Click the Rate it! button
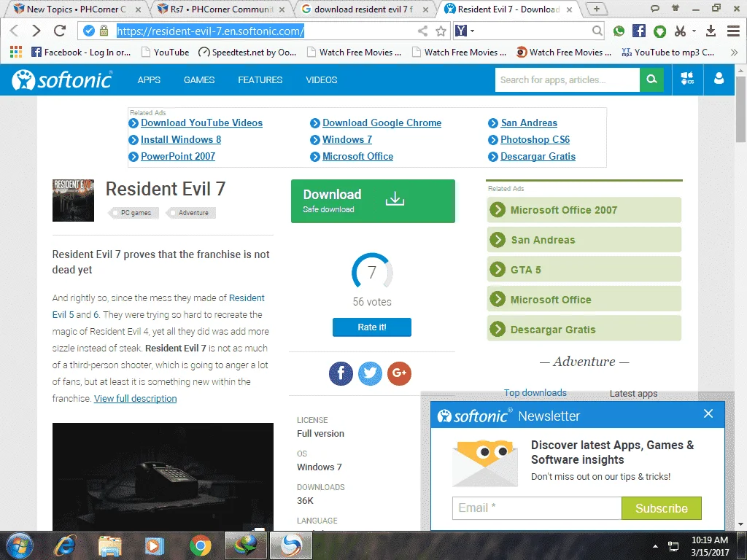 tap(371, 327)
